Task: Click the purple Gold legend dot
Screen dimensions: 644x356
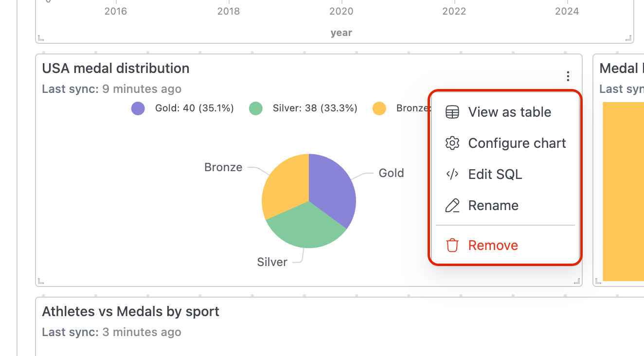Action: (138, 108)
